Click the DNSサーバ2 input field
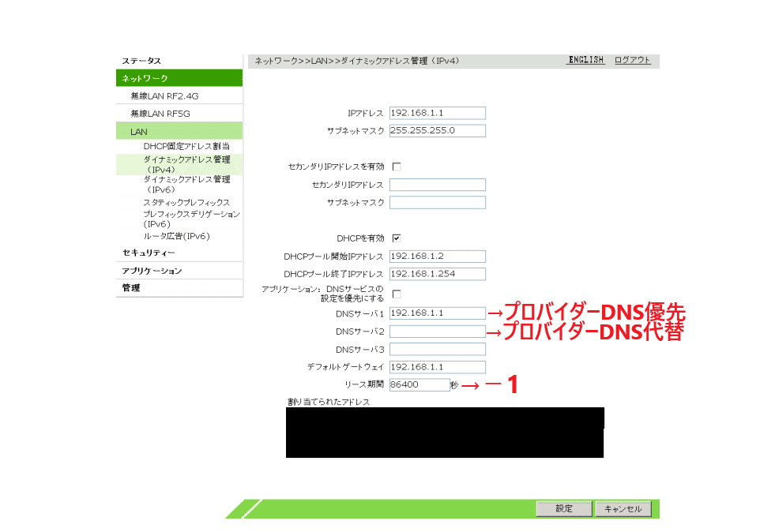760x532 pixels. point(437,332)
